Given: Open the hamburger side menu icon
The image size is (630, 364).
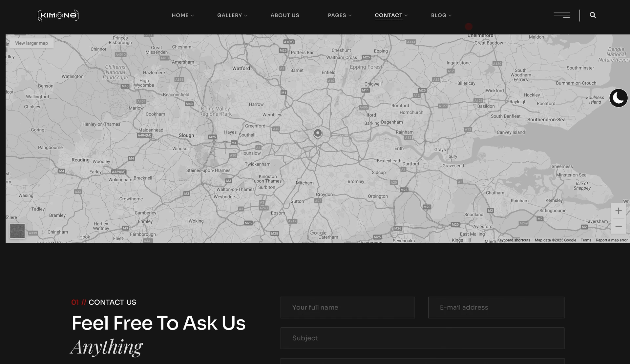Looking at the screenshot, I should pyautogui.click(x=561, y=15).
